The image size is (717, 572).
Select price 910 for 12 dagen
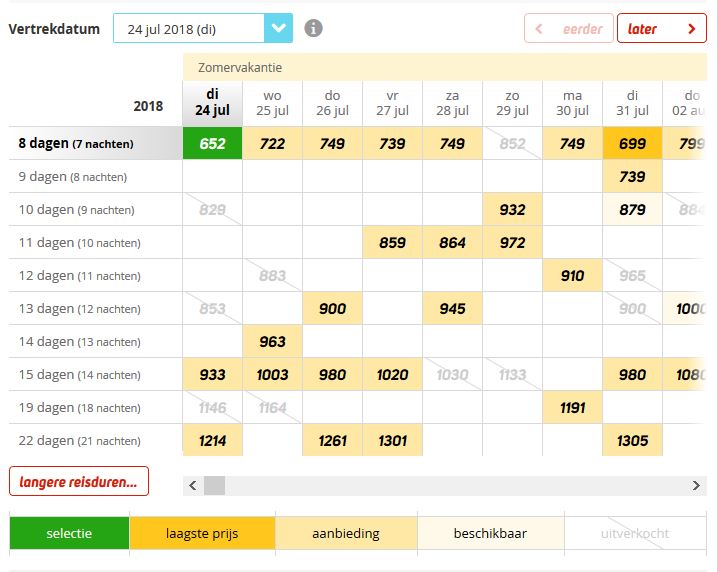coord(573,275)
